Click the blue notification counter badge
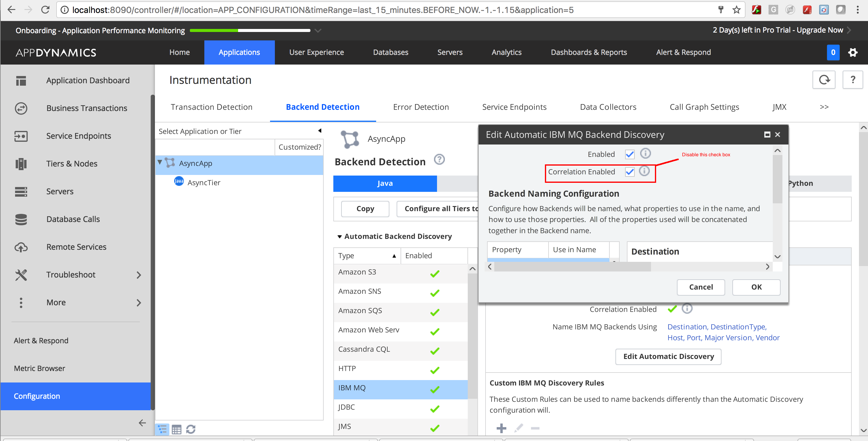The height and width of the screenshot is (441, 868). click(x=833, y=52)
